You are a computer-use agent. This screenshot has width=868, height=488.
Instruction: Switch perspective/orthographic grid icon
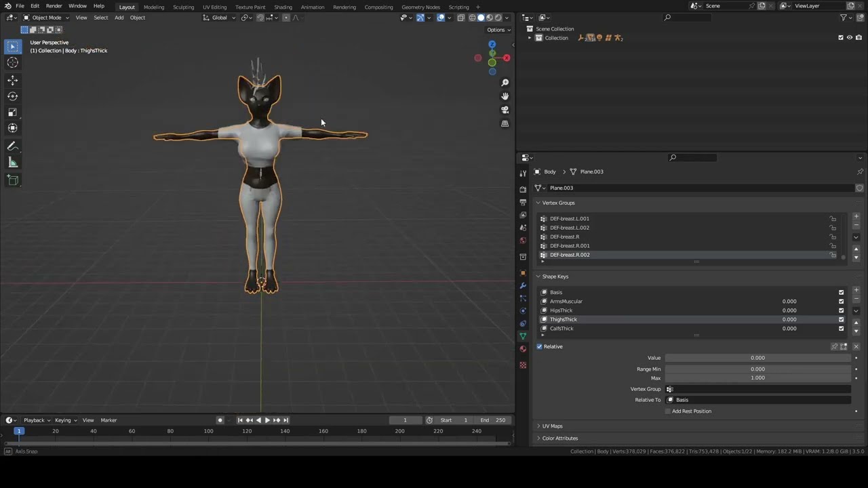(505, 124)
